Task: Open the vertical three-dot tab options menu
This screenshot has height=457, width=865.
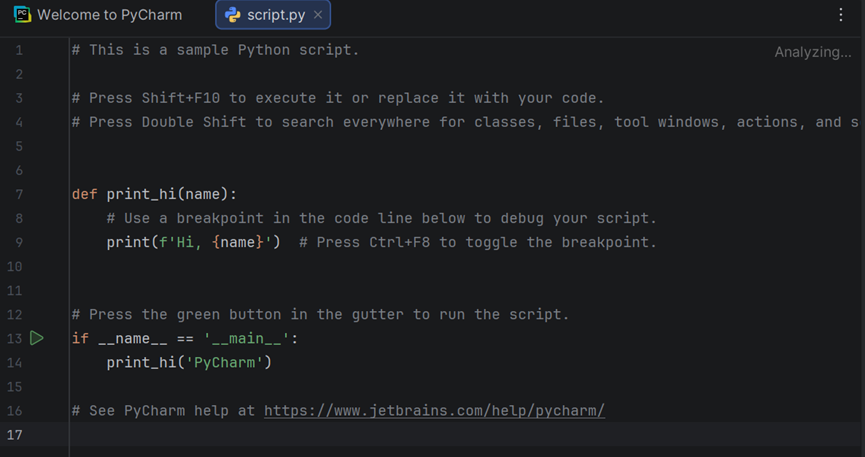Action: (840, 15)
